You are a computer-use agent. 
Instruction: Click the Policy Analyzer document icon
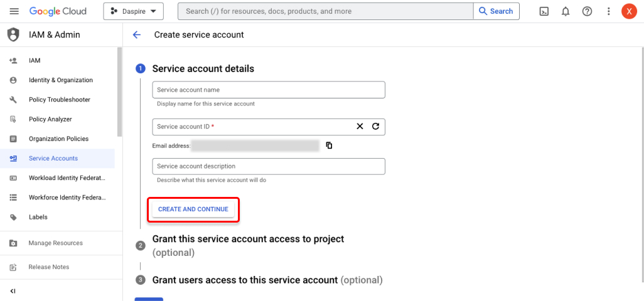click(x=13, y=119)
